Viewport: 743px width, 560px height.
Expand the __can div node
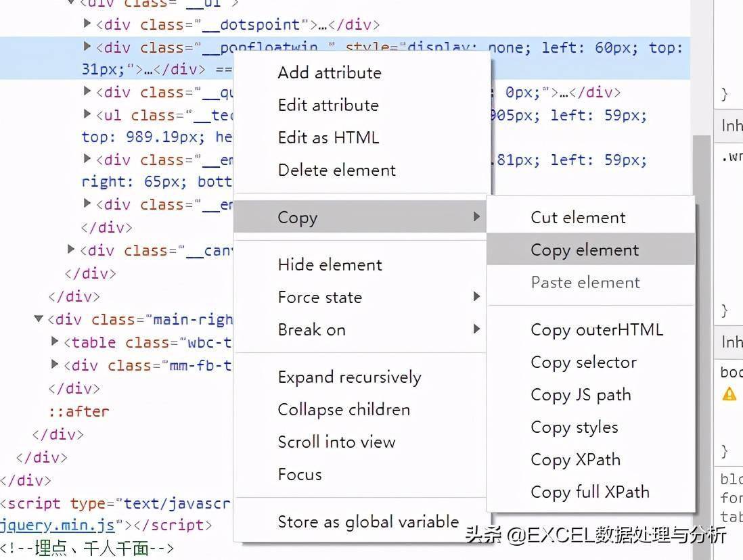70,249
